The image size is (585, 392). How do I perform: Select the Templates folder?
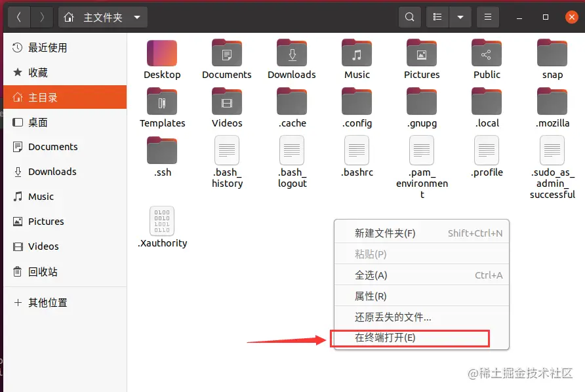(162, 108)
